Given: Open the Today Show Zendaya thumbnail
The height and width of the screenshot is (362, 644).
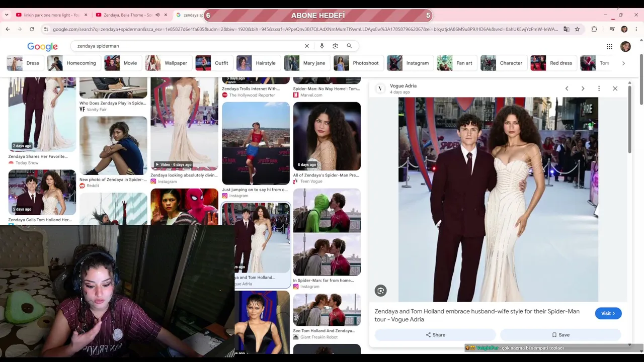Looking at the screenshot, I should [x=42, y=115].
